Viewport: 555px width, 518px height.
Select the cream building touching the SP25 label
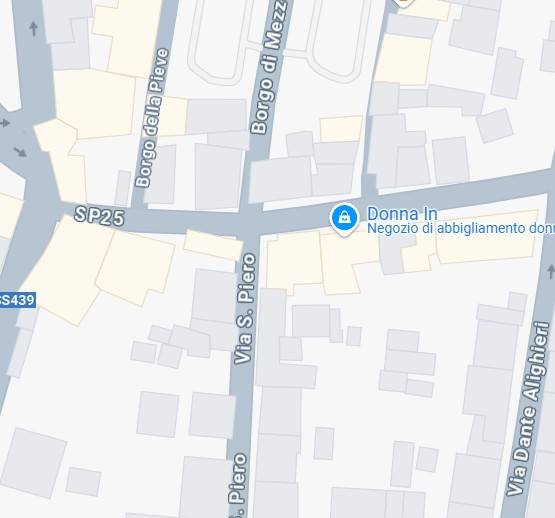point(67,269)
